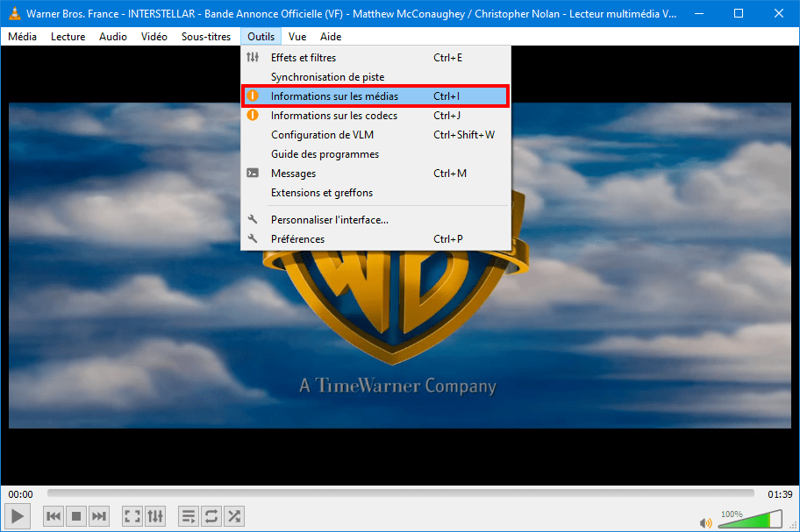The height and width of the screenshot is (532, 800).
Task: Open Informations sur les médias
Action: tap(375, 96)
